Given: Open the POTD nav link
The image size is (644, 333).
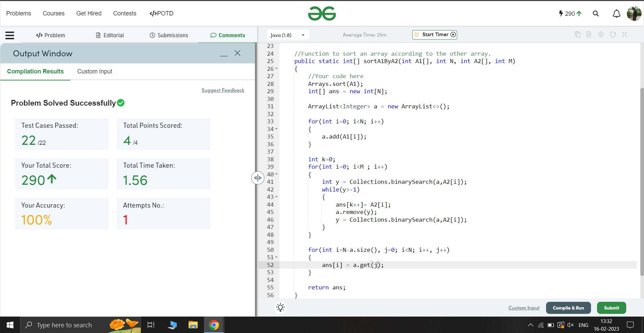Looking at the screenshot, I should click(x=161, y=13).
